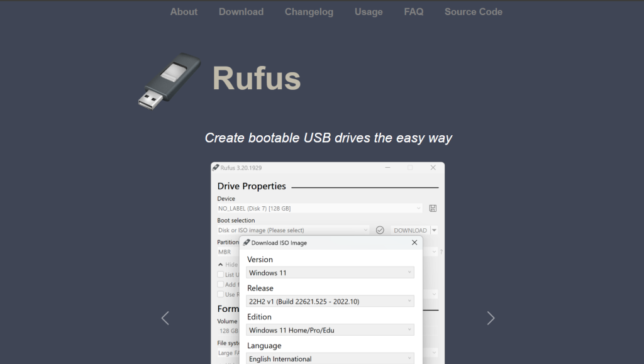Click the Rufus USB drive logo
Viewport: 644px width, 364px height.
(169, 80)
